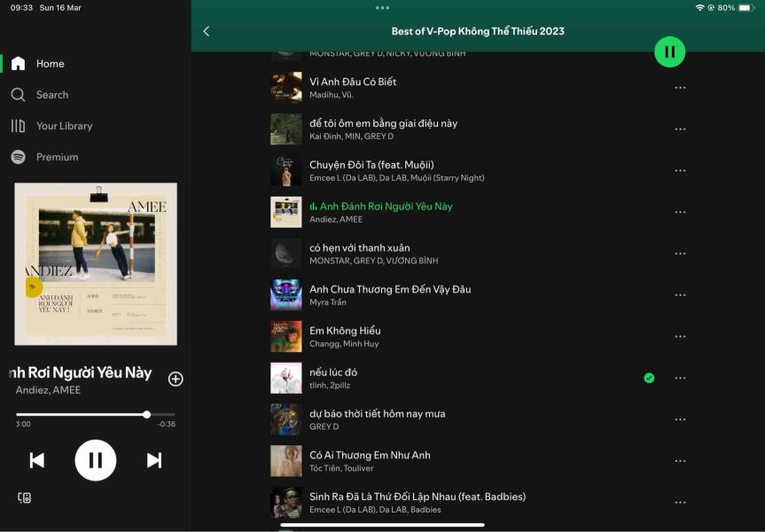Open artists Andiez, AMEE under now playing title

tap(48, 390)
